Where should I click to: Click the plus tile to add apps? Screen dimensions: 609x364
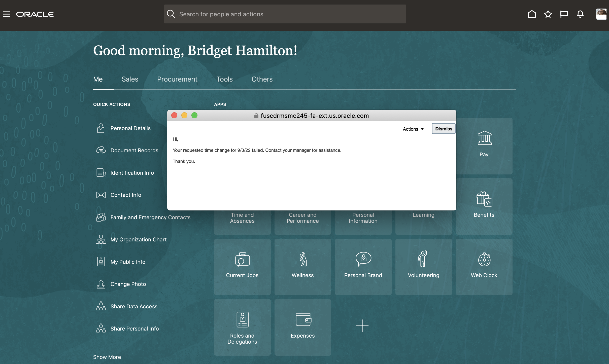click(362, 326)
